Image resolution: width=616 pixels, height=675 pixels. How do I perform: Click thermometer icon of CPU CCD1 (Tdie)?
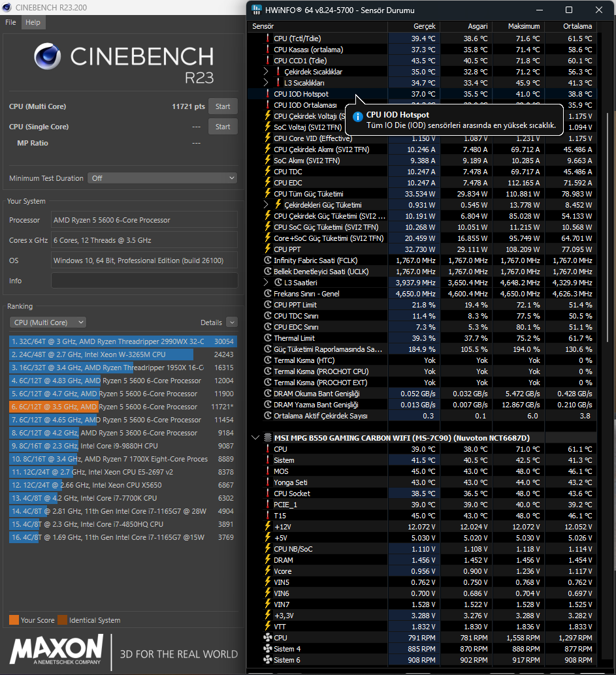tap(268, 61)
